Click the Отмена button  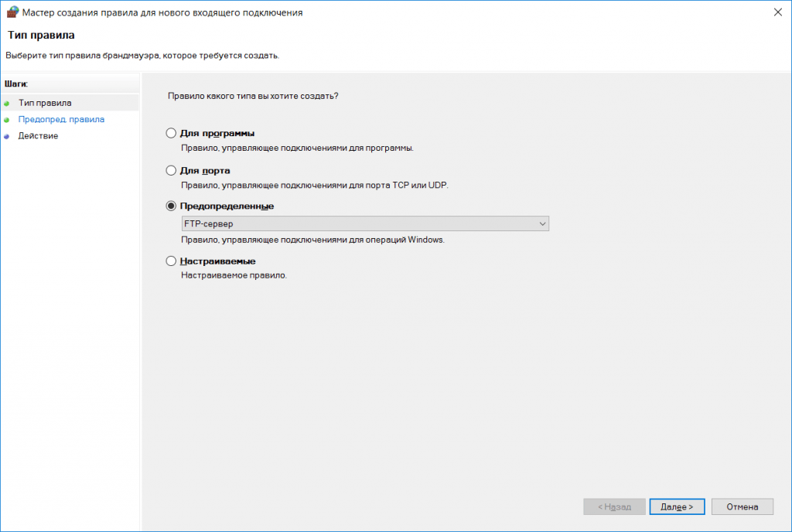(742, 506)
